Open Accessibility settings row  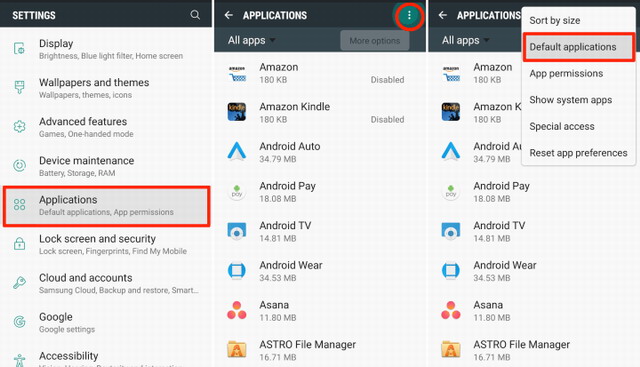coord(106,356)
